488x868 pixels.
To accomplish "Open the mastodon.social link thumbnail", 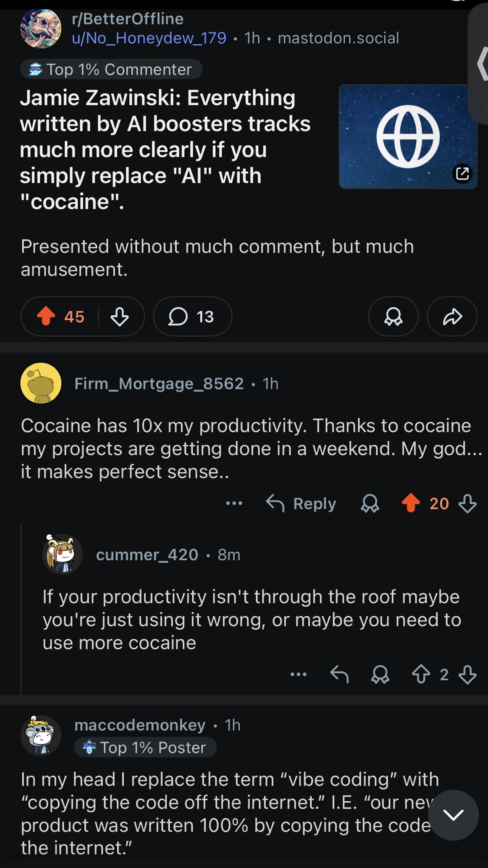I will [407, 136].
